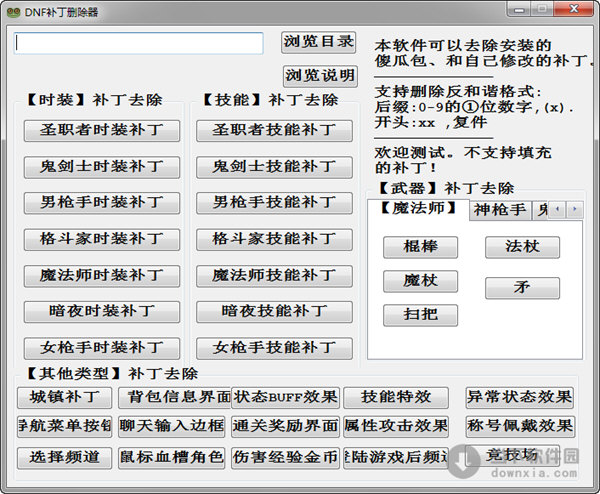Remove 圣职者时装补丁
600x494 pixels.
(102, 131)
